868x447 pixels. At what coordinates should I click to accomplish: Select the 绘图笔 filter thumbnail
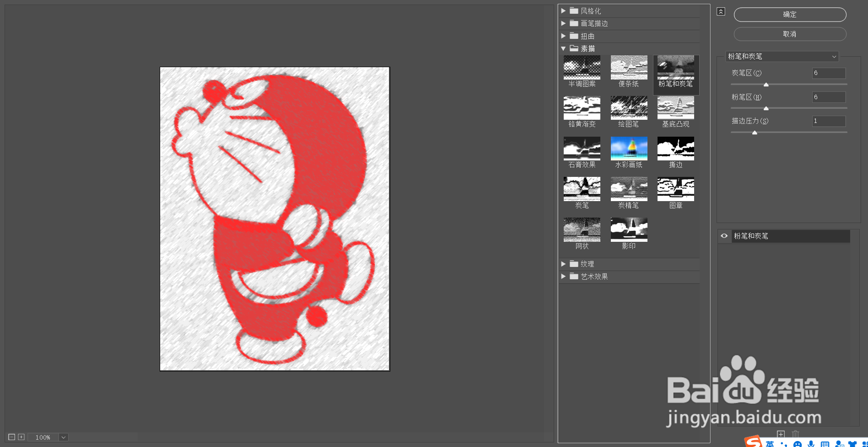click(629, 108)
